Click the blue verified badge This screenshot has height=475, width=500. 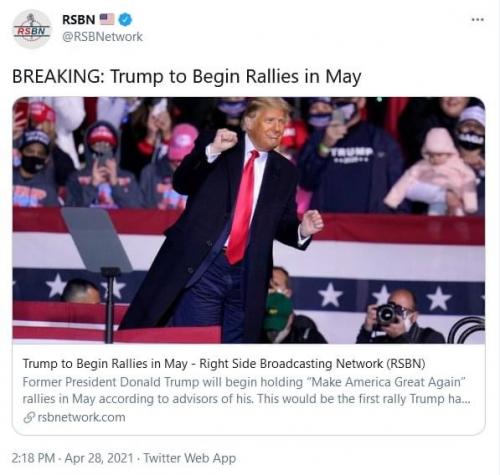(x=125, y=19)
